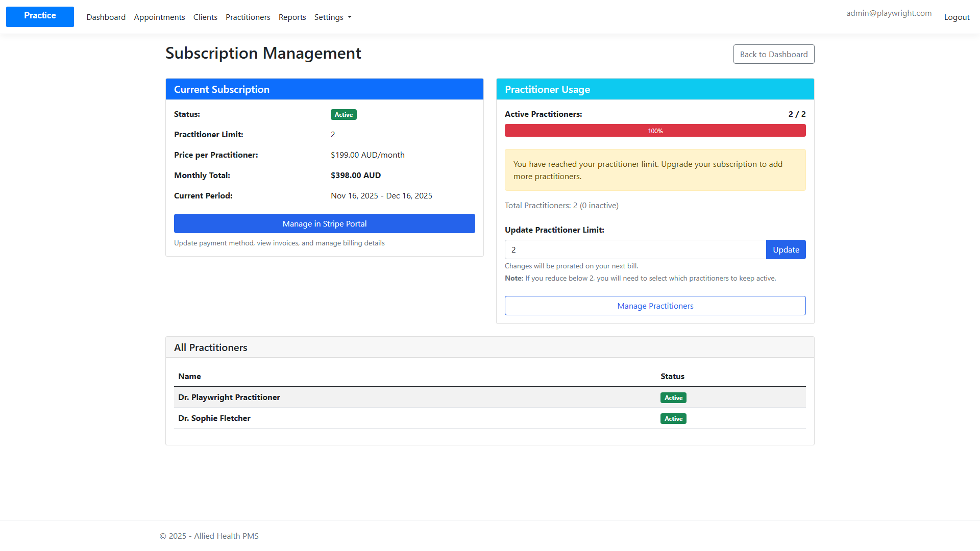Image resolution: width=980 pixels, height=551 pixels.
Task: Click the Active subscription status badge
Action: click(x=344, y=115)
